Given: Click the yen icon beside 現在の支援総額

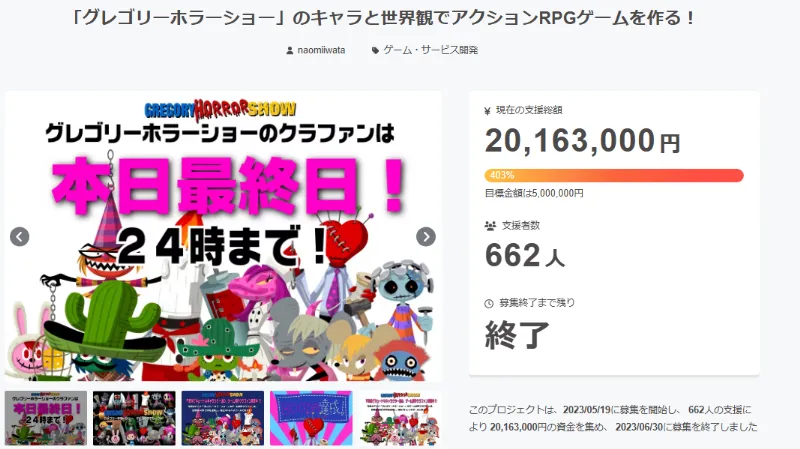Looking at the screenshot, I should click(488, 110).
